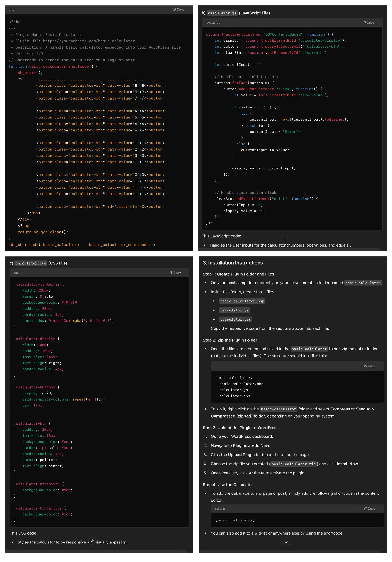Click the 'javascript' language label
The image size is (392, 562).
[212, 22]
